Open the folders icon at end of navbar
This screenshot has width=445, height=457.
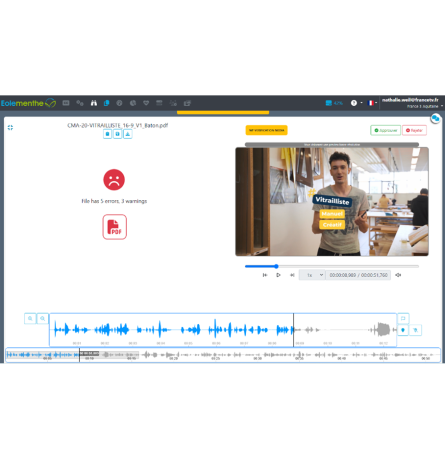pyautogui.click(x=187, y=103)
